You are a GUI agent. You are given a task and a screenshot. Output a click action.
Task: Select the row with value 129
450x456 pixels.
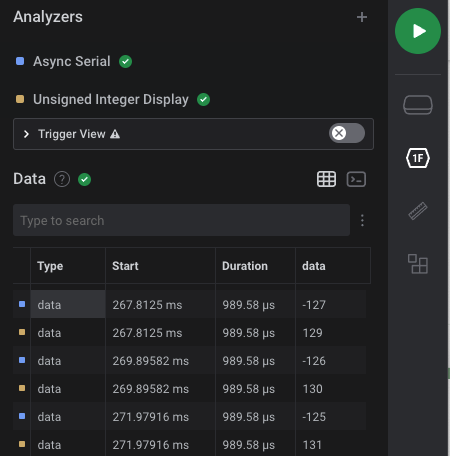pyautogui.click(x=190, y=332)
